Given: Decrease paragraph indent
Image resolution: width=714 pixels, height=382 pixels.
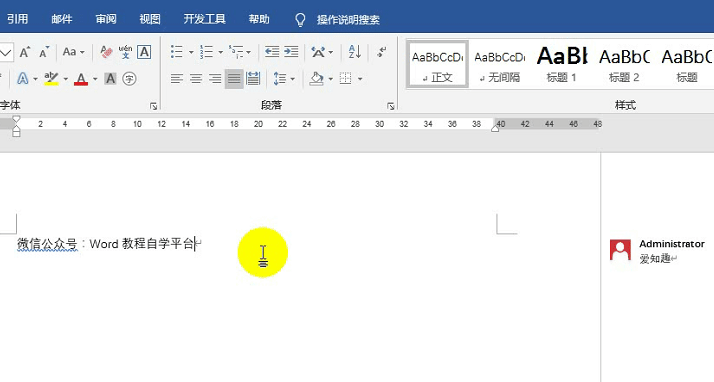Looking at the screenshot, I should pos(272,52).
